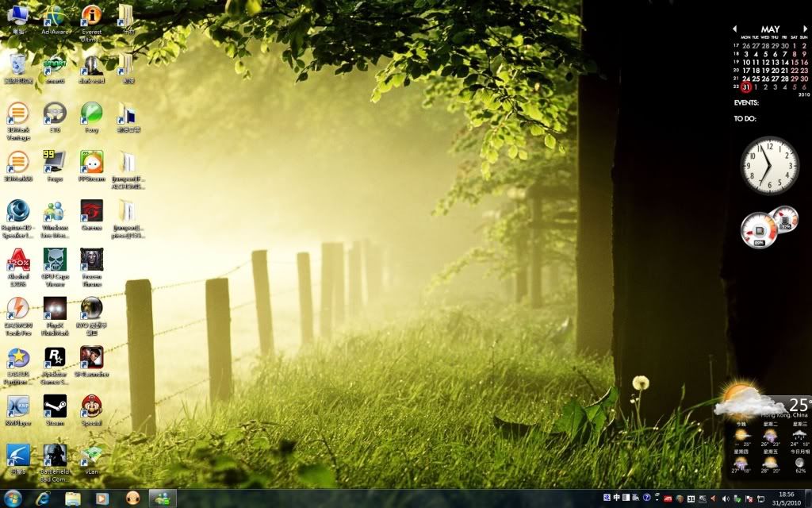Screen dimensions: 812x508
Task: Click the Windows Start button
Action: point(13,498)
